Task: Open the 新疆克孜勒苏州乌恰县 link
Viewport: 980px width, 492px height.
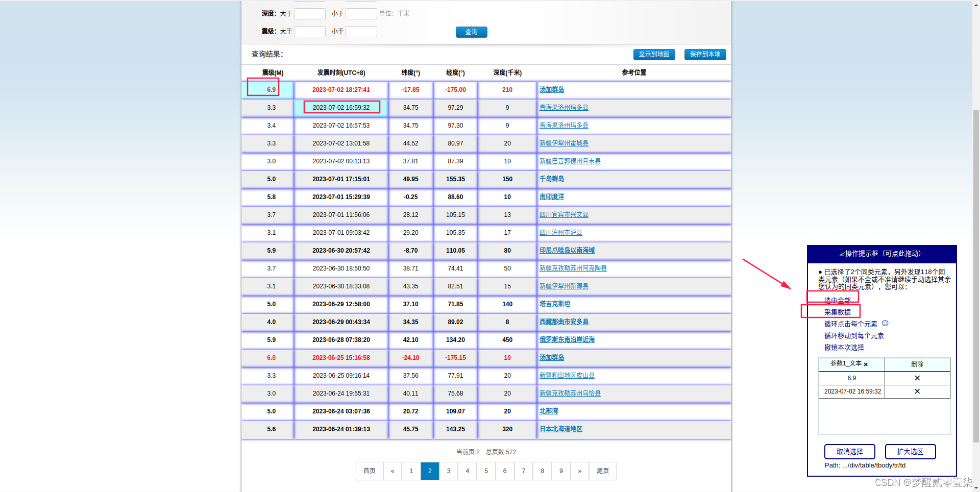Action: coord(570,393)
